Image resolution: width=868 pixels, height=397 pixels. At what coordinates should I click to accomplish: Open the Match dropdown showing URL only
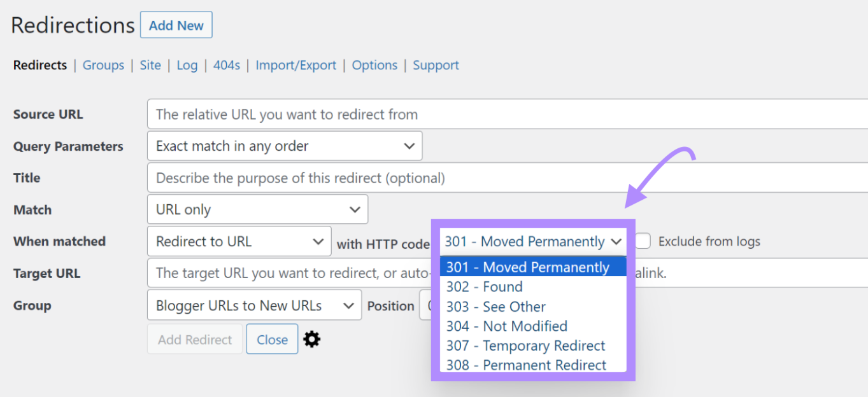click(257, 209)
